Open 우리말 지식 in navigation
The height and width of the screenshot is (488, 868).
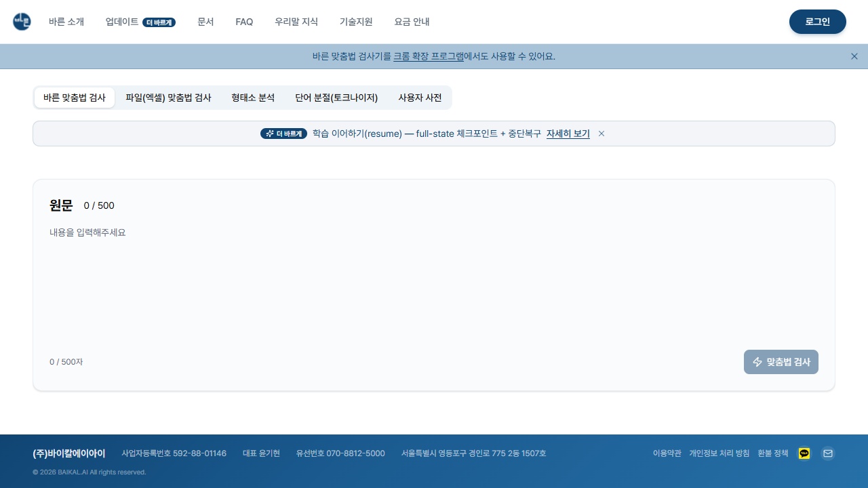coord(296,22)
